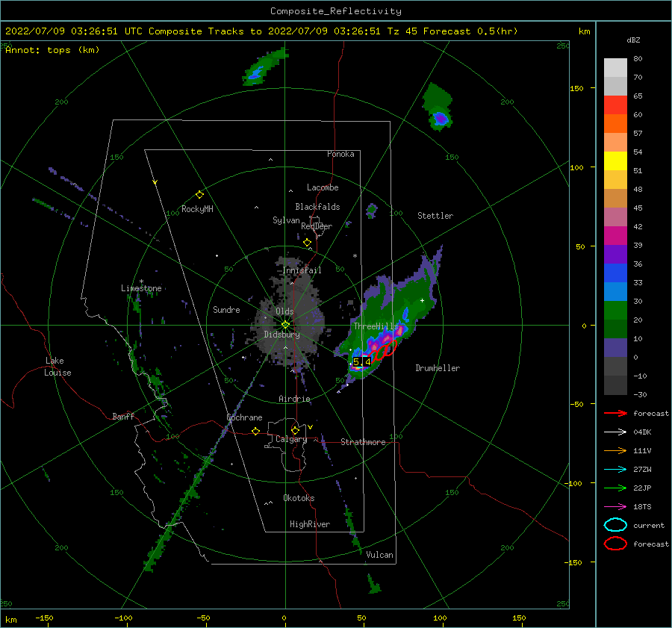672x628 pixels.
Task: Click the Banff label
Action: coord(123,416)
